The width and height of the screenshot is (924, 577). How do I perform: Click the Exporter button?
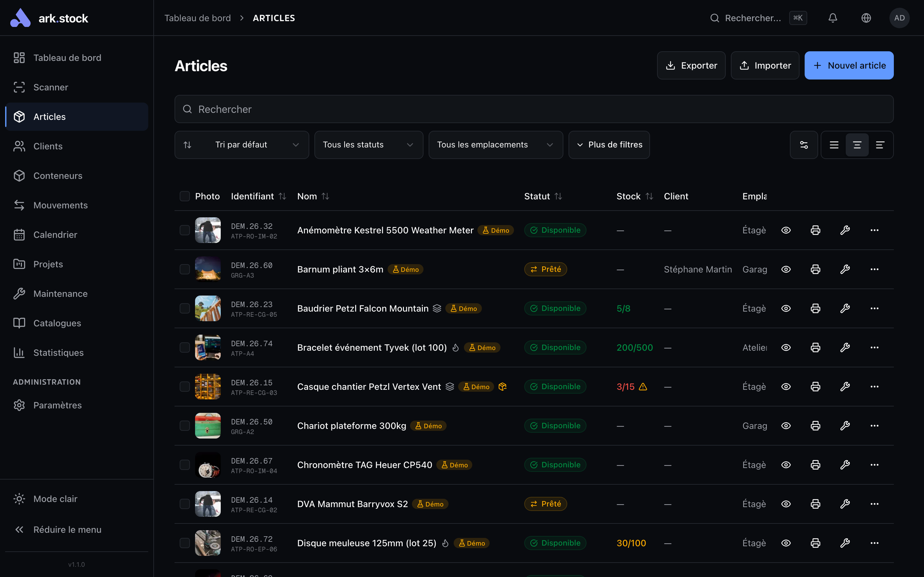691,65
